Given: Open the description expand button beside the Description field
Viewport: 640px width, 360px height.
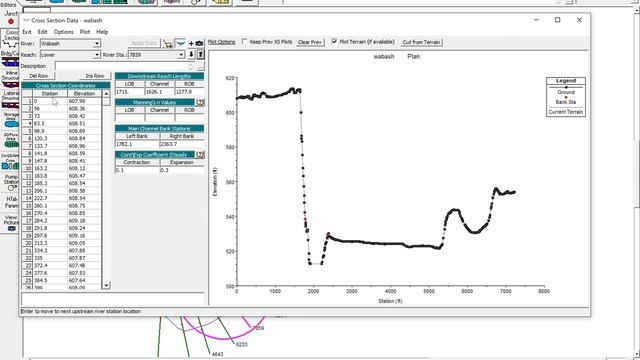Looking at the screenshot, I should pos(200,66).
